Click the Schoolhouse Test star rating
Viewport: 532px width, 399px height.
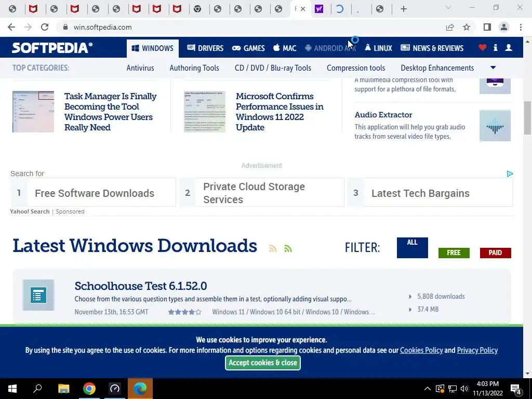click(184, 312)
